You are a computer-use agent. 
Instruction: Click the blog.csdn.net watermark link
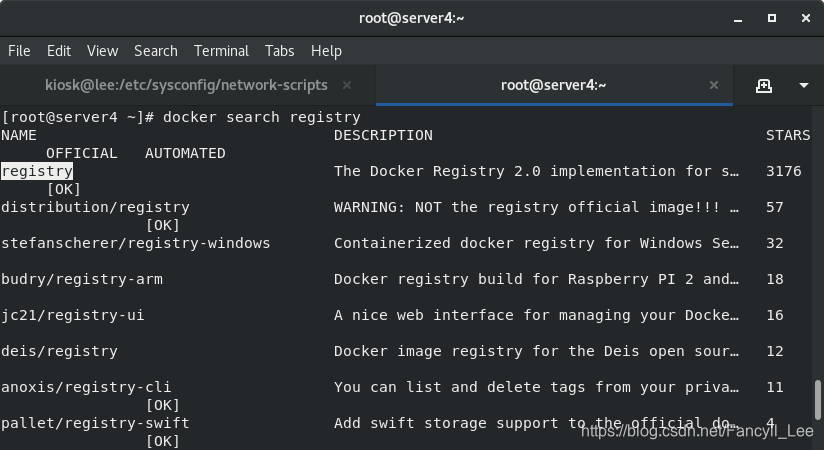point(697,432)
